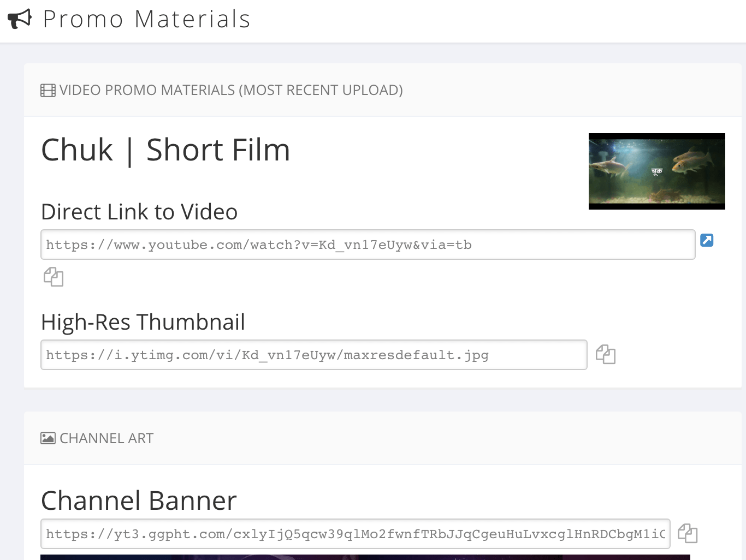
Task: Click the Channel Banner heading
Action: pos(139,501)
